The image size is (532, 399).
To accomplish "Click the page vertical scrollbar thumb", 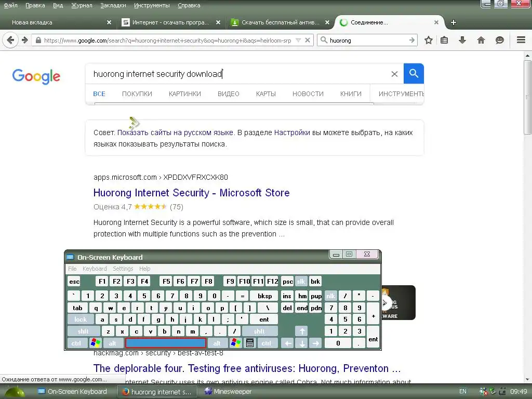I will 527,97.
